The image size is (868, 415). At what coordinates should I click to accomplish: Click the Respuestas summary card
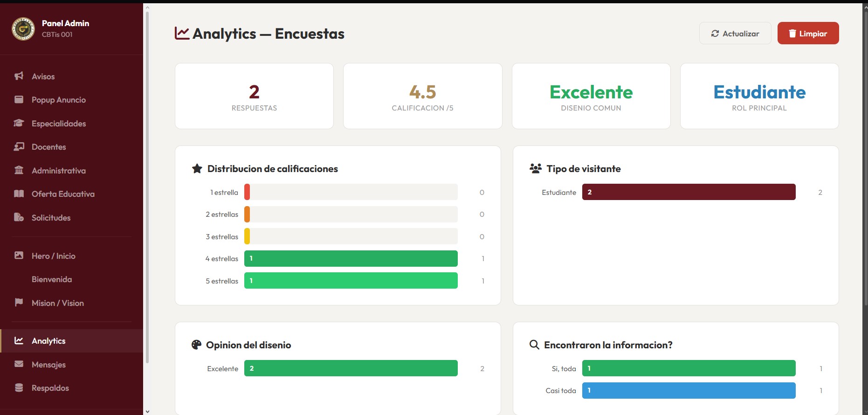pos(254,96)
